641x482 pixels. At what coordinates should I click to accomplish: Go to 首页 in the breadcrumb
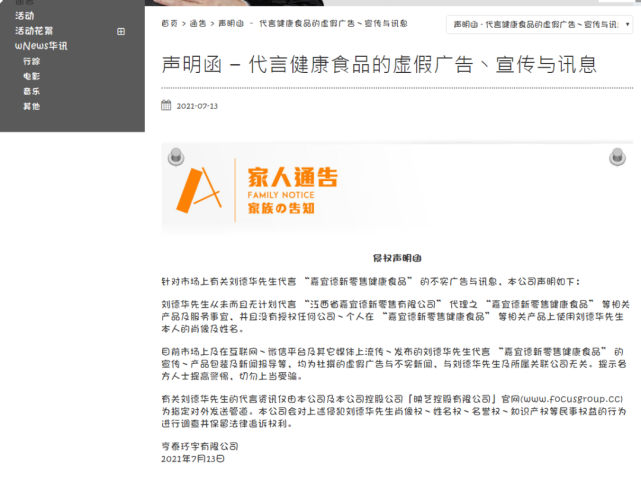click(x=170, y=24)
